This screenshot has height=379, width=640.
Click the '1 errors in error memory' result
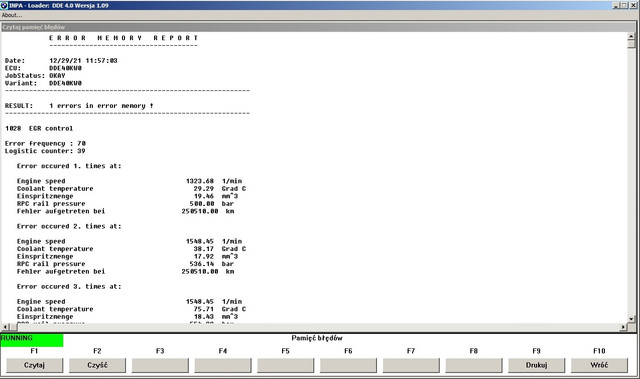tap(101, 106)
